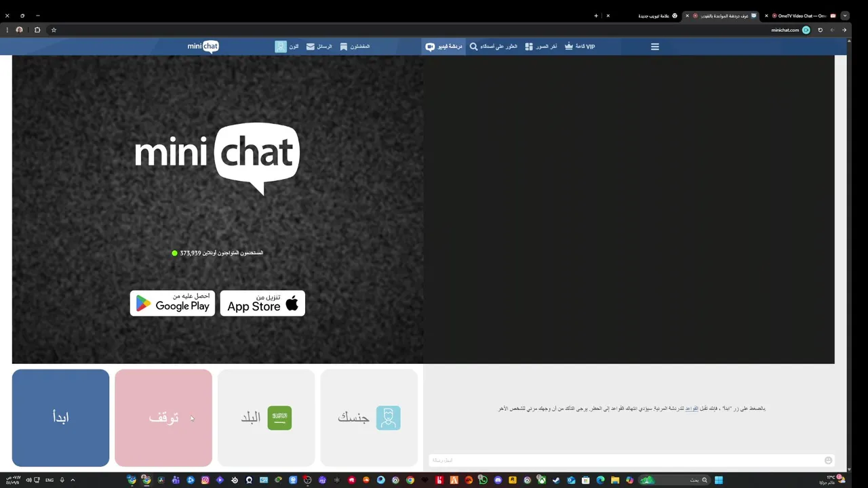The image size is (868, 488).
Task: Click the VIP crown icon
Action: [x=569, y=47]
